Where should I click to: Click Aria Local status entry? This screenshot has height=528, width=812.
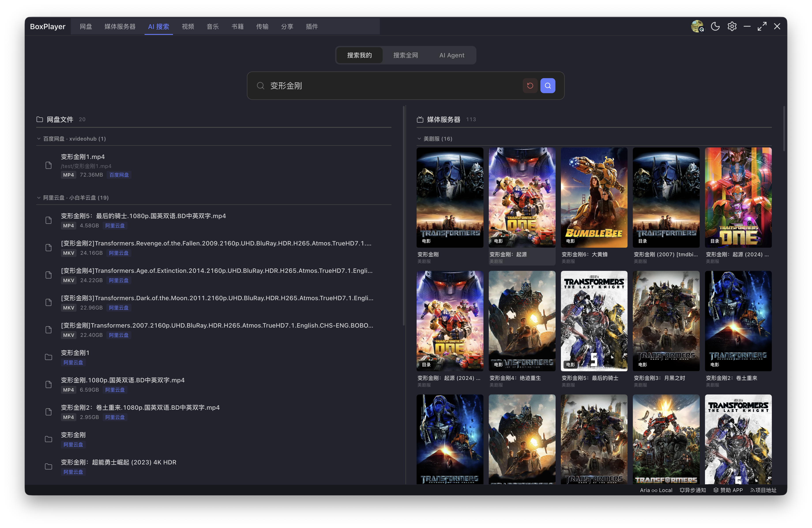coord(656,490)
